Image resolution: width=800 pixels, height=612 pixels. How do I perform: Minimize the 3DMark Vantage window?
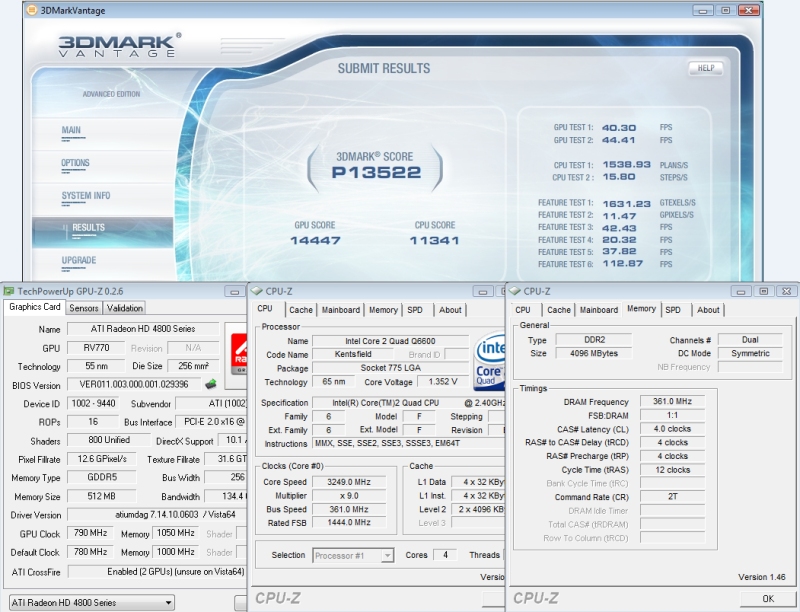coord(703,10)
